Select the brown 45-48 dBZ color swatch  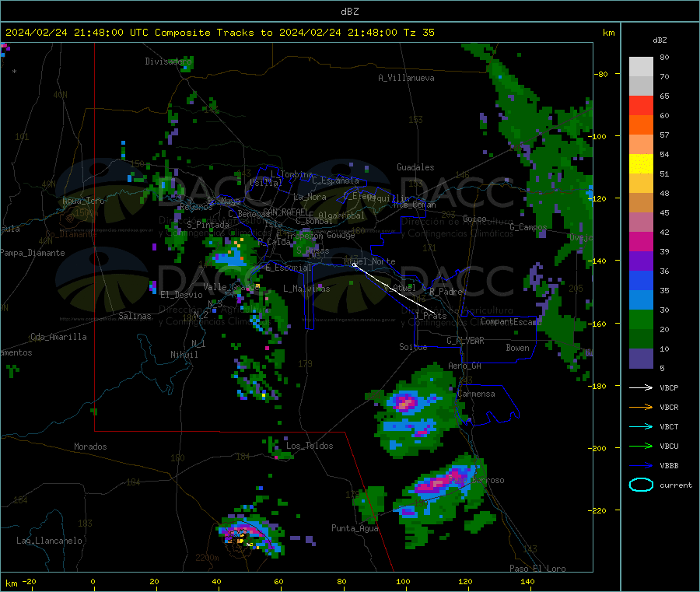point(641,203)
